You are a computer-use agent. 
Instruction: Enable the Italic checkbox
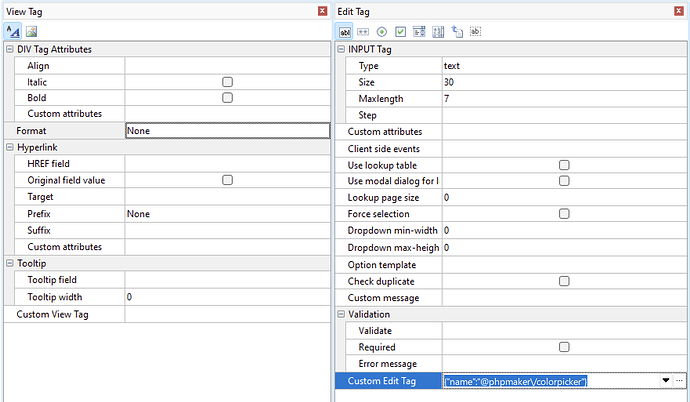pos(227,82)
